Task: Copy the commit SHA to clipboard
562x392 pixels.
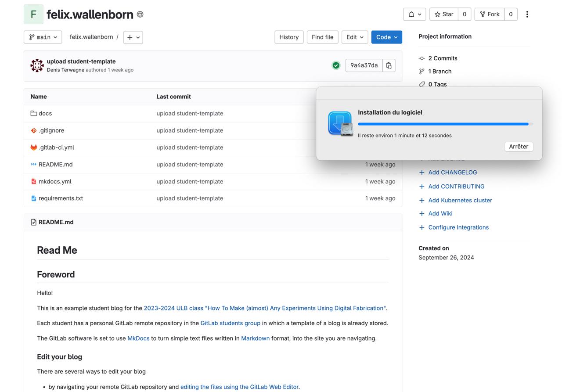Action: [x=389, y=65]
